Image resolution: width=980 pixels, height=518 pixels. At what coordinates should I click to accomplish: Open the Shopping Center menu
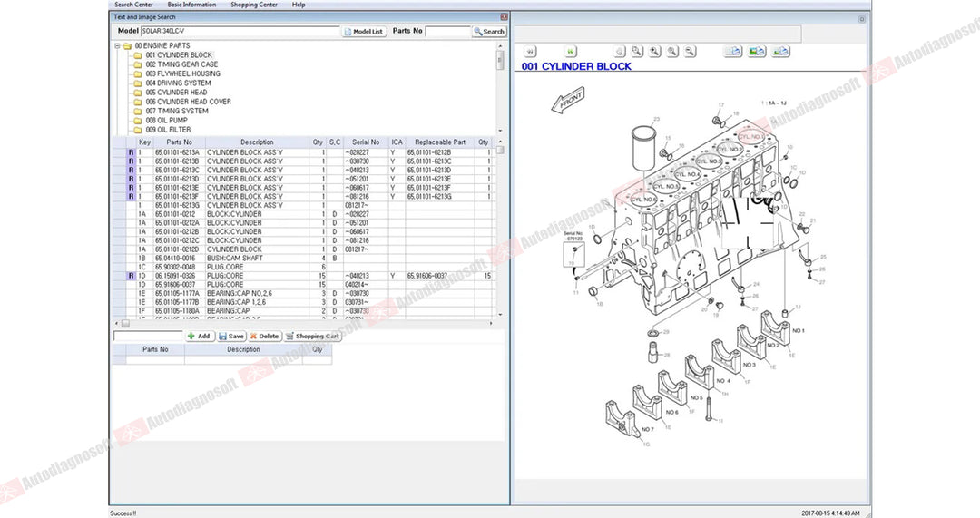click(254, 5)
